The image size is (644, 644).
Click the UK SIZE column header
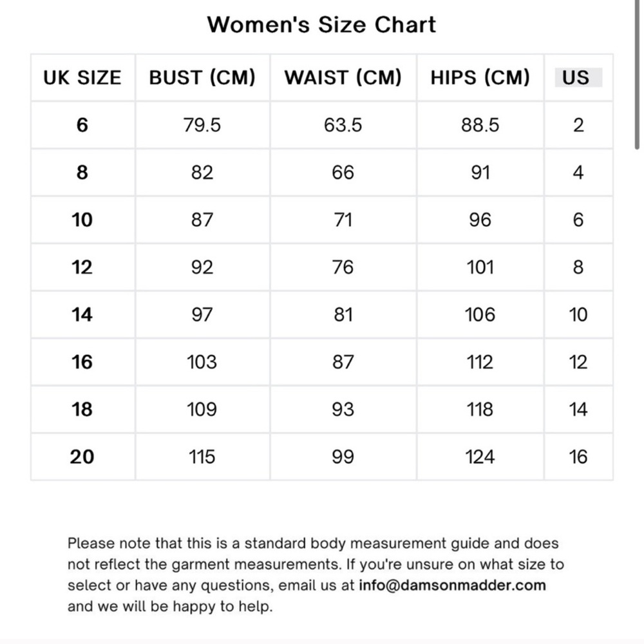pos(82,78)
